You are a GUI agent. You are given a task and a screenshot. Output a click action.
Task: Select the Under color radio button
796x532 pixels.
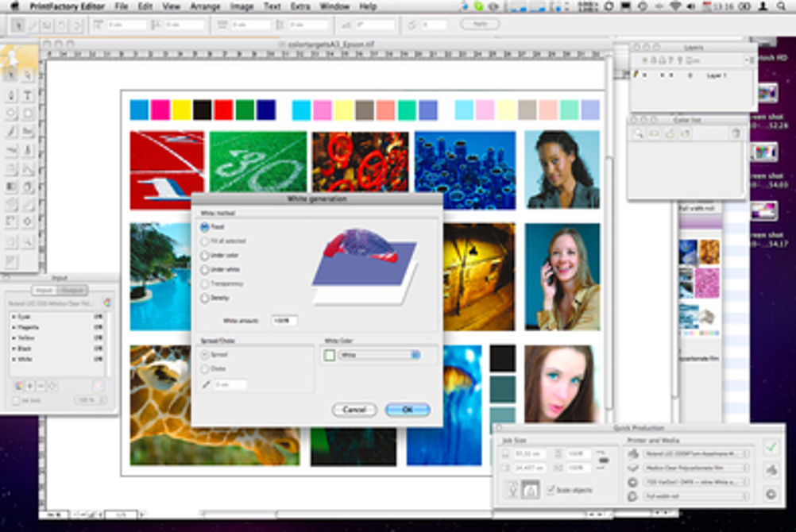pyautogui.click(x=205, y=256)
